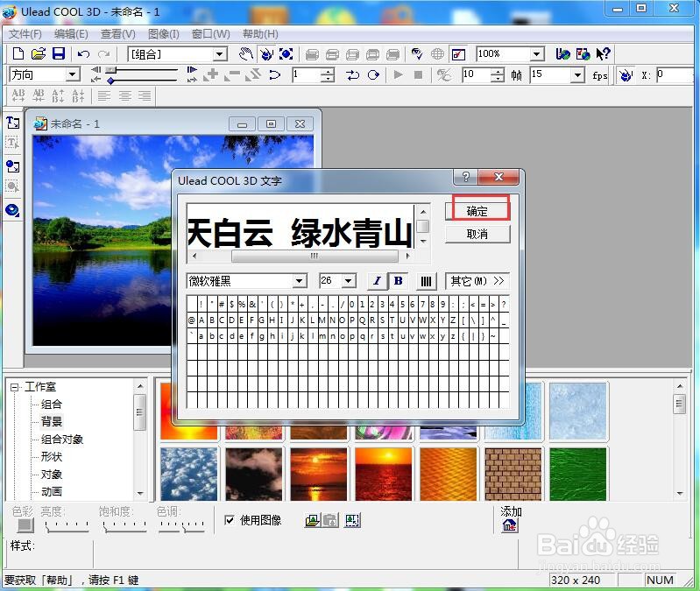Click the Add keyframe plus icon
Screen dimensions: 700x591
point(211,74)
